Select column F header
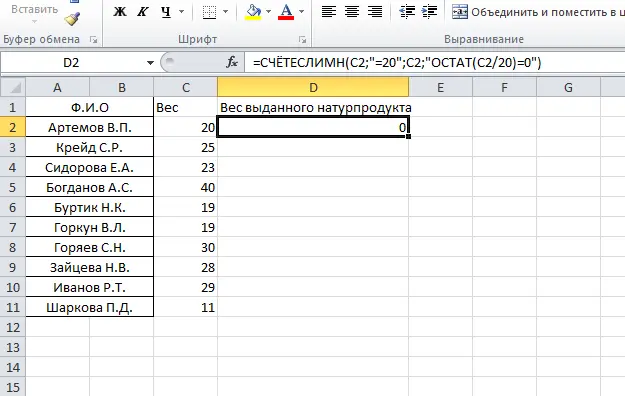 coord(505,87)
